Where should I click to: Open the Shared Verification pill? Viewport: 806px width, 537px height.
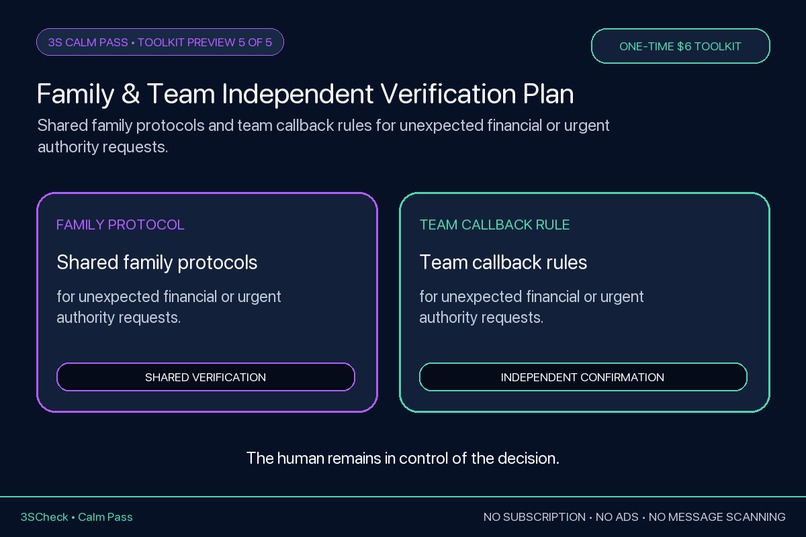pos(206,377)
